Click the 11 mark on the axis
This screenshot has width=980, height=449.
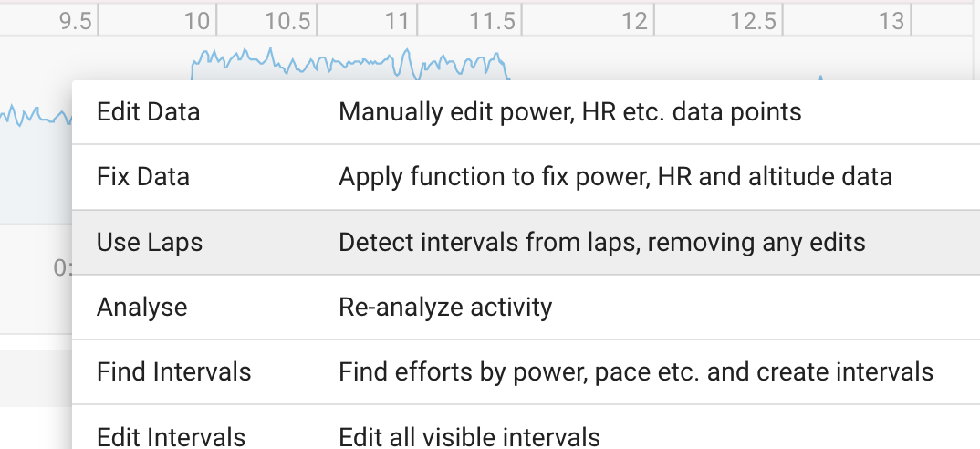[398, 21]
